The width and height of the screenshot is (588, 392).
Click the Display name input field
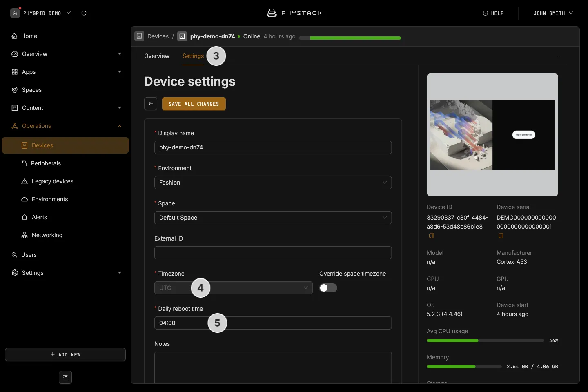(x=273, y=147)
